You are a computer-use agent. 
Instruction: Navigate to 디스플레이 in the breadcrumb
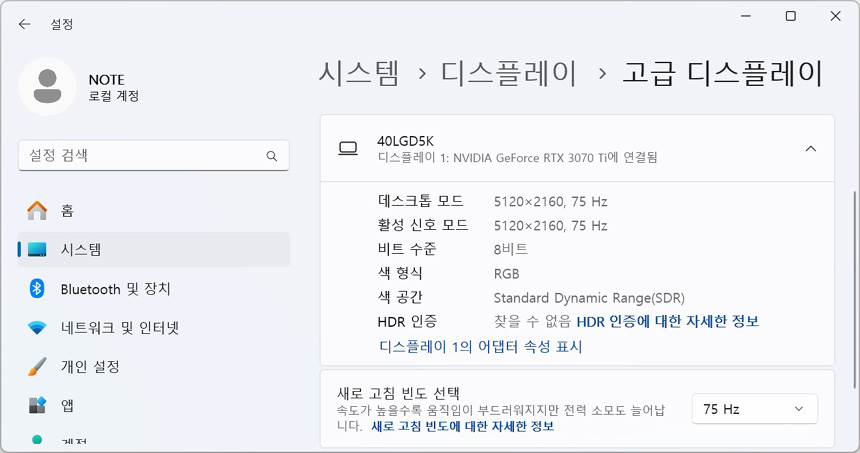pos(509,73)
